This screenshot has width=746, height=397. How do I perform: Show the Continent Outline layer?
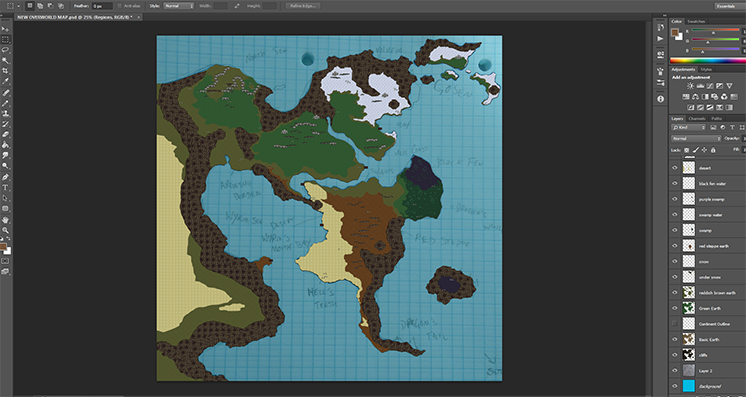click(x=675, y=324)
